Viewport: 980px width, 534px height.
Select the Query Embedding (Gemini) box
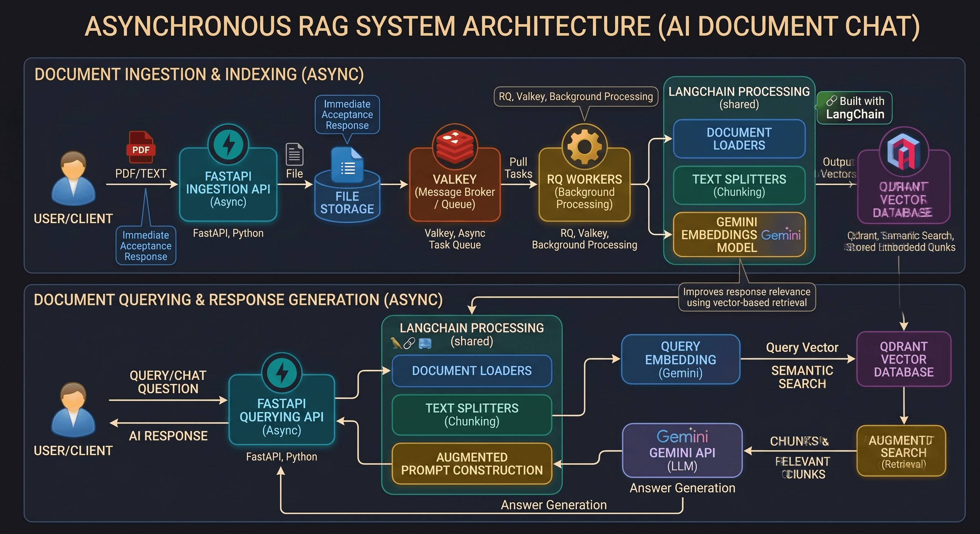[681, 359]
